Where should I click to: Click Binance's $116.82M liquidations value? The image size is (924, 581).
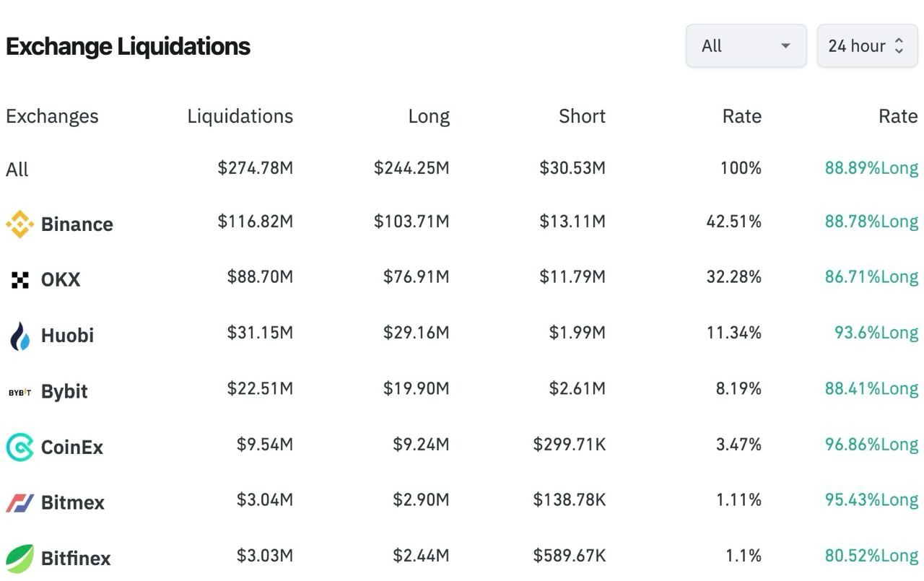[256, 222]
